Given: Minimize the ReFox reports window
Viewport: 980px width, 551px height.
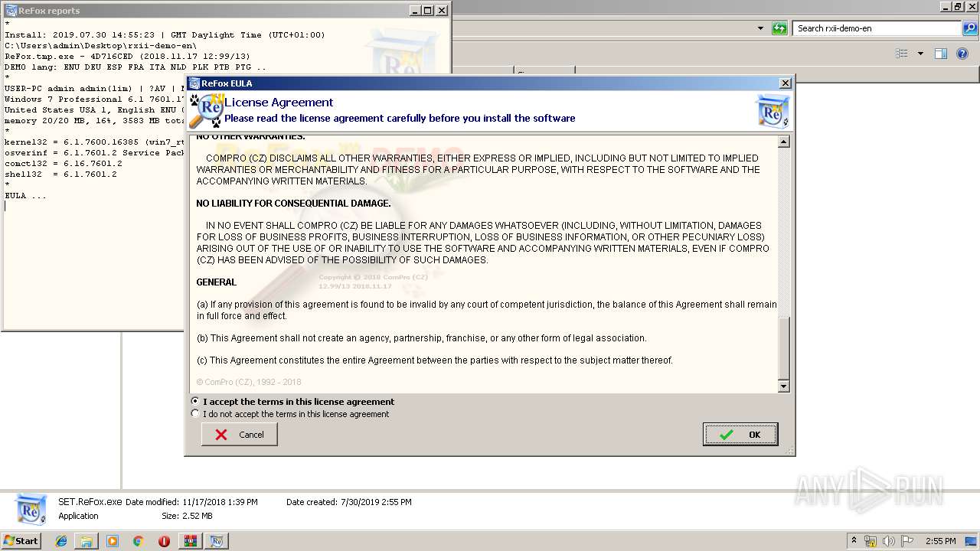Looking at the screenshot, I should tap(415, 11).
